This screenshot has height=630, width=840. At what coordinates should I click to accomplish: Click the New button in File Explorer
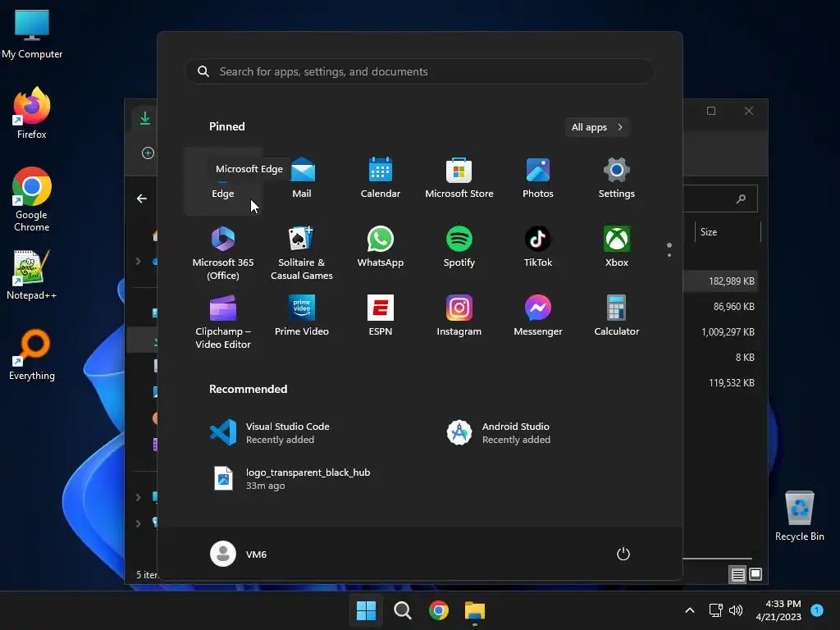[148, 153]
